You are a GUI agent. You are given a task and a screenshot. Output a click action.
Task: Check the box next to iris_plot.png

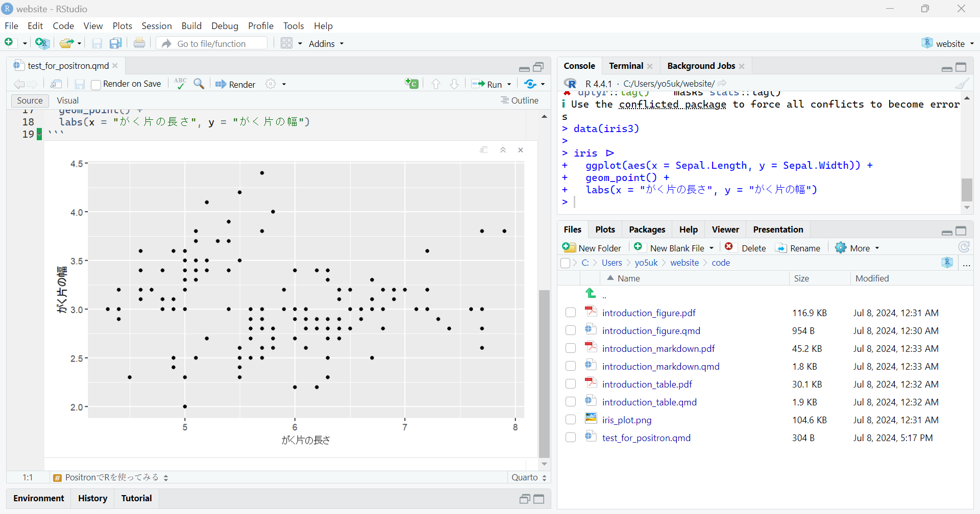point(571,420)
